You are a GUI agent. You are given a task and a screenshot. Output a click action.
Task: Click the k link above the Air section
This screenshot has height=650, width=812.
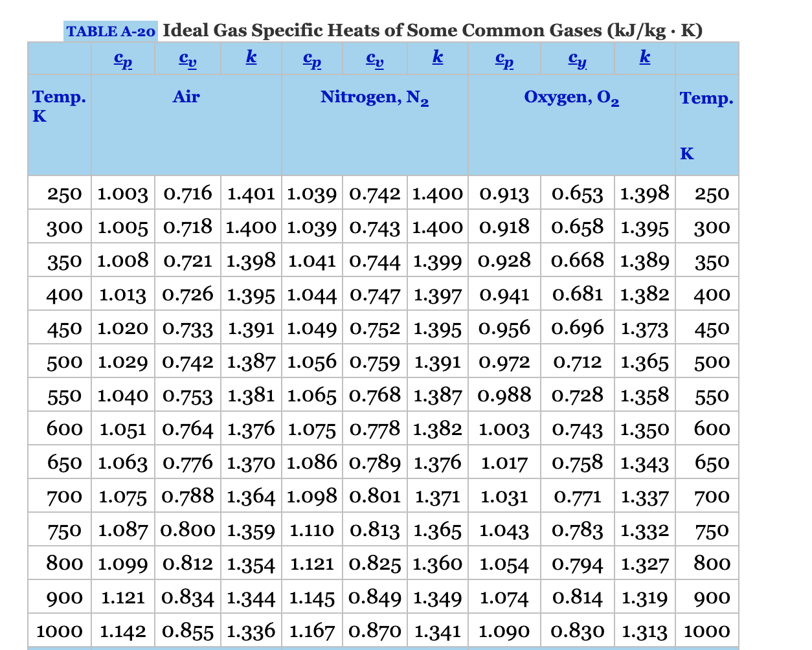[x=251, y=57]
